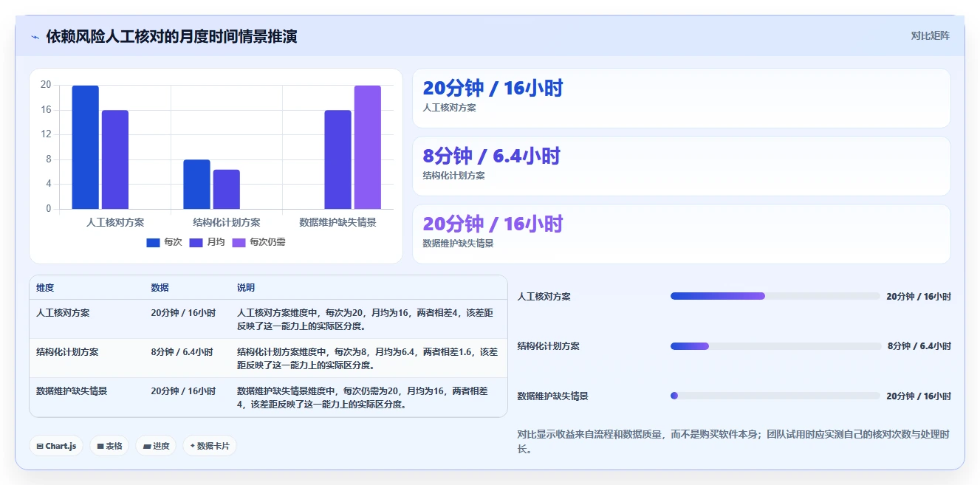
Task: Click the 维度 table column header
Action: tap(45, 288)
